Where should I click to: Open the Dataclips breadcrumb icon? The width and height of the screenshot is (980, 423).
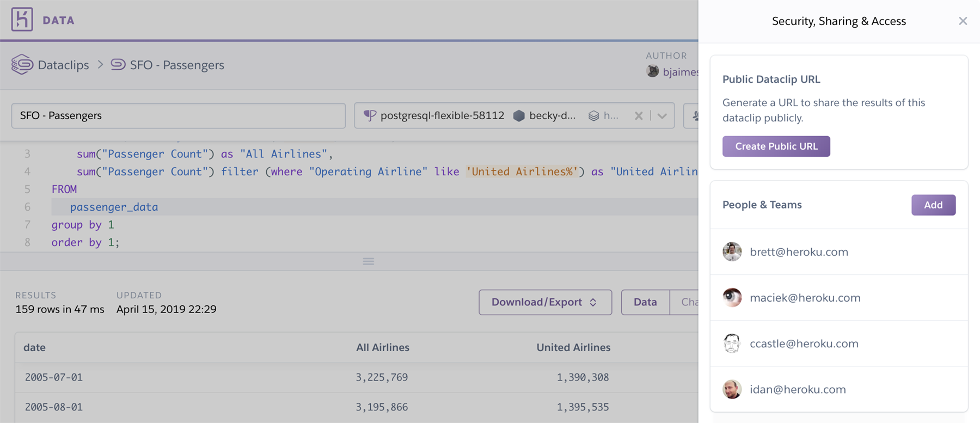(22, 65)
